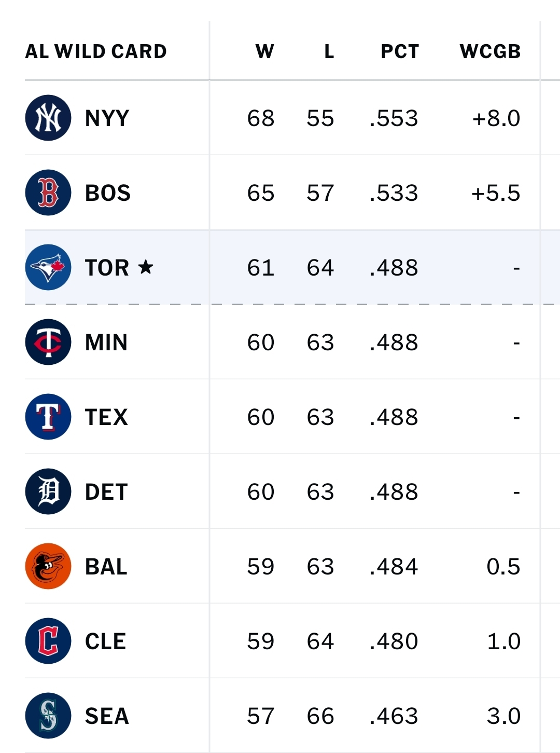Open the NYY team link

107,118
